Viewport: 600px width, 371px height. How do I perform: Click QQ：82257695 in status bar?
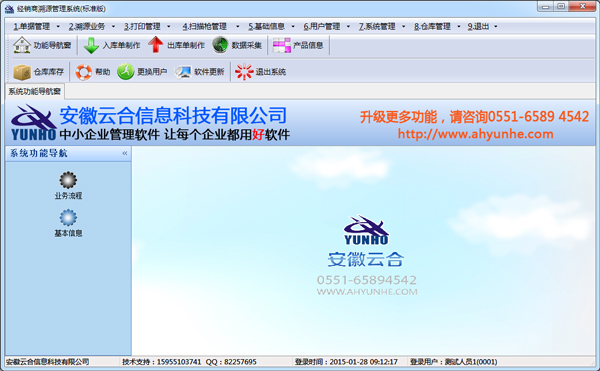coord(231,362)
